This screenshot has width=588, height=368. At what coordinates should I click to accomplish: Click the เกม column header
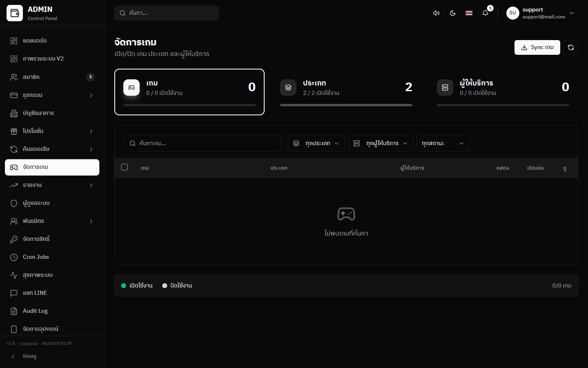pyautogui.click(x=145, y=168)
